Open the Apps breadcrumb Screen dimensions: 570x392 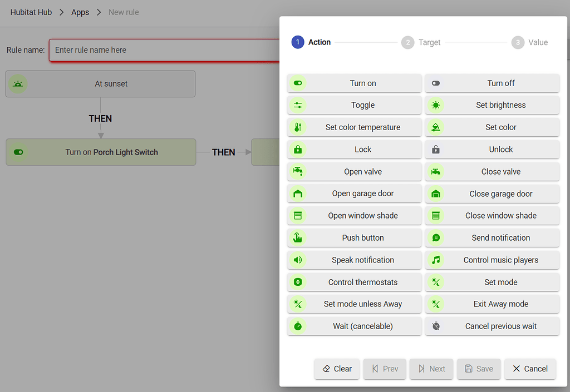(80, 12)
